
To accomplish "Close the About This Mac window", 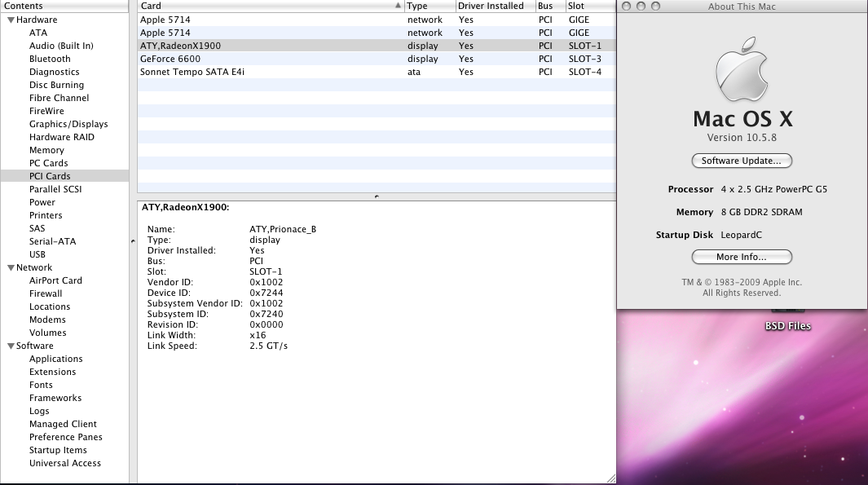I will [x=626, y=6].
